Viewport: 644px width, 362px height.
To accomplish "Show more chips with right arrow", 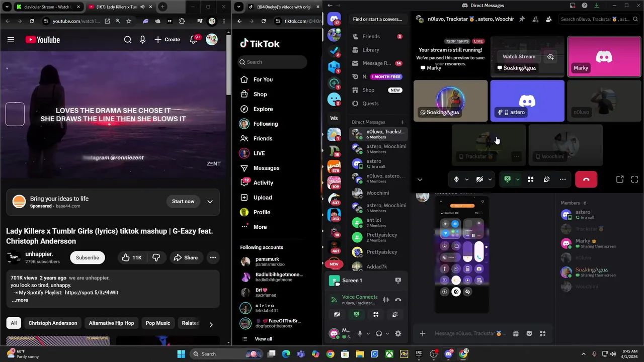I will click(x=211, y=324).
